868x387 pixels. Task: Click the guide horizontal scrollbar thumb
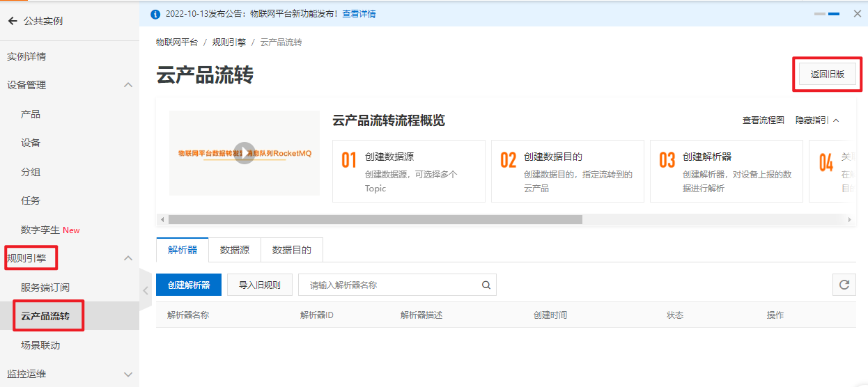click(x=375, y=219)
